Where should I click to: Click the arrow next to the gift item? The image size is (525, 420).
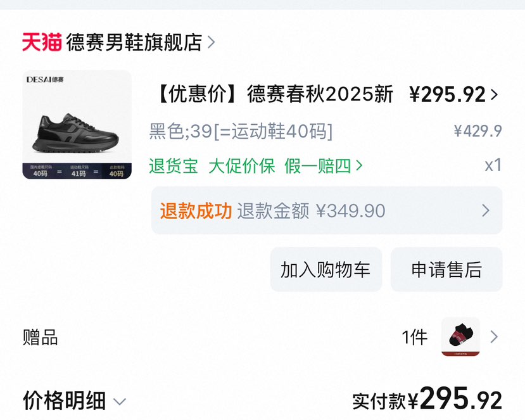coord(494,337)
